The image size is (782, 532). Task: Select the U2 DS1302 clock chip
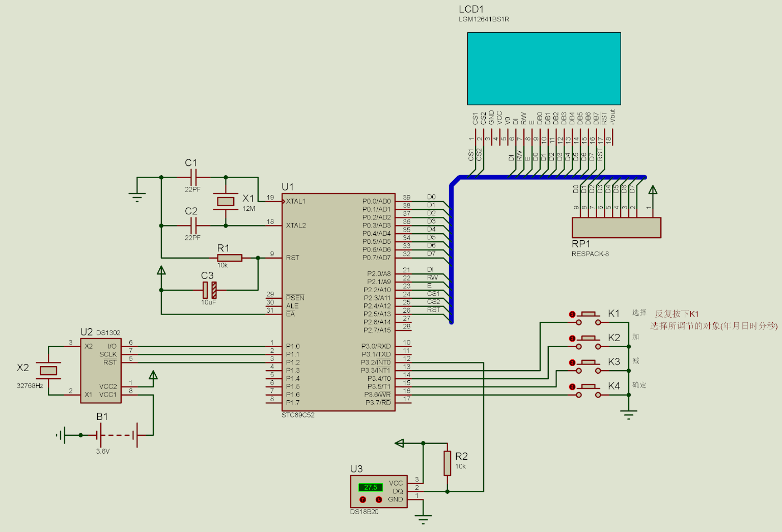click(x=101, y=371)
